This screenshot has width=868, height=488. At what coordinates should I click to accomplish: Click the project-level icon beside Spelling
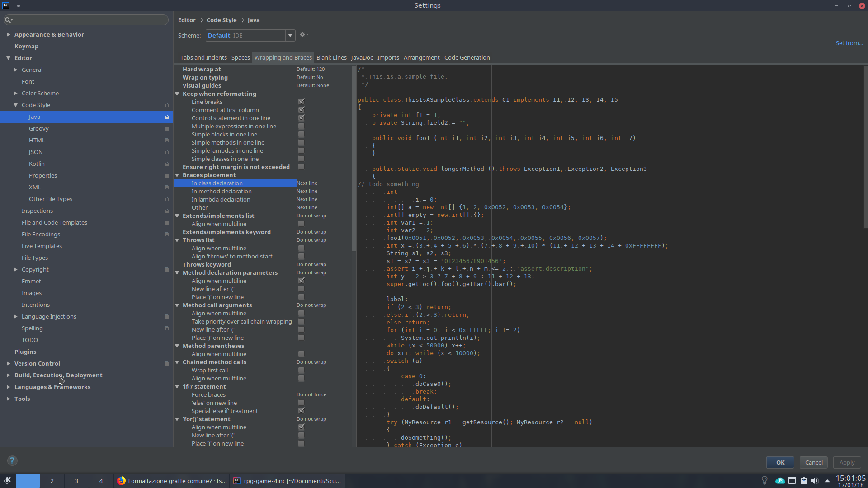click(x=166, y=328)
